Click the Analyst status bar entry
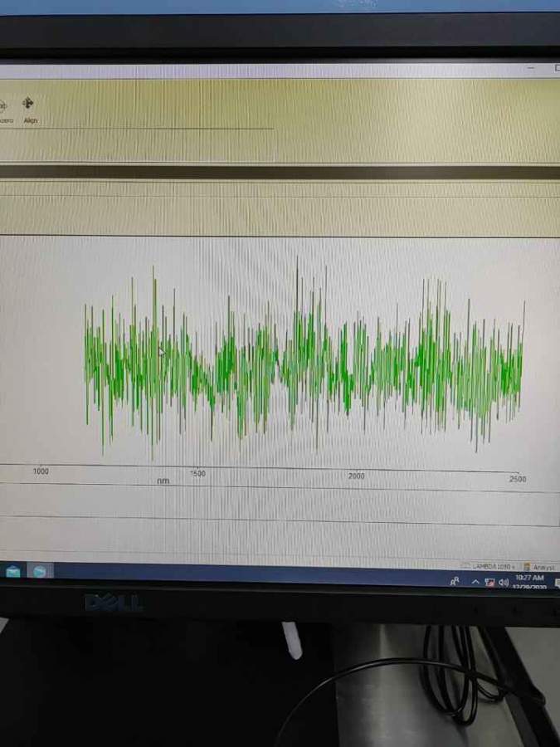The image size is (560, 747). coord(539,567)
